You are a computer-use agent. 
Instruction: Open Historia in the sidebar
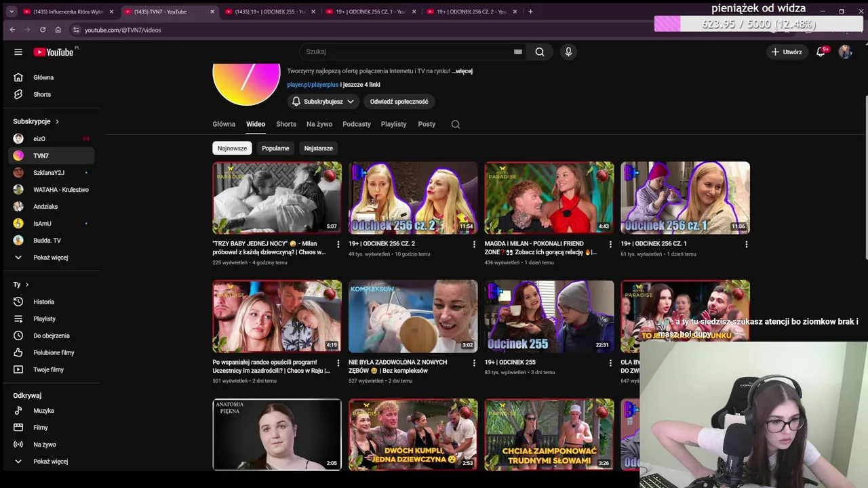[52, 302]
